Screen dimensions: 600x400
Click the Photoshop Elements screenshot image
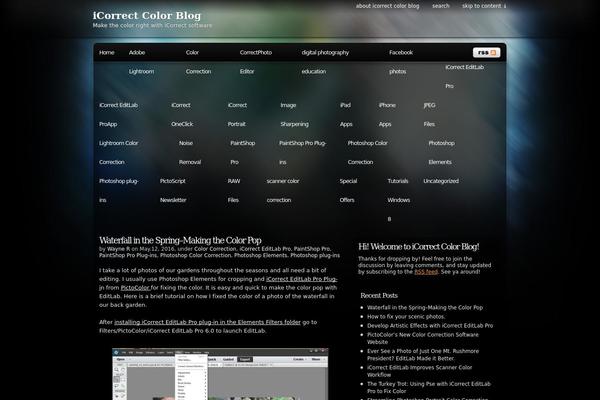[x=220, y=374]
